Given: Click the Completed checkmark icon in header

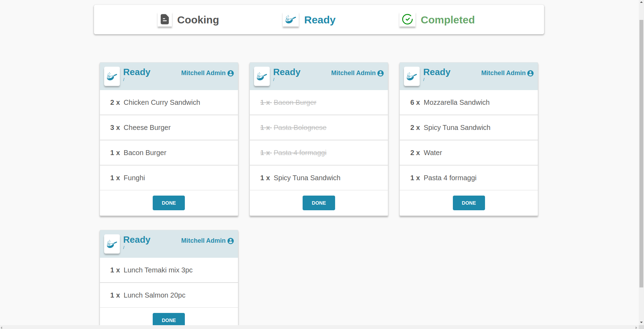Looking at the screenshot, I should [x=407, y=20].
